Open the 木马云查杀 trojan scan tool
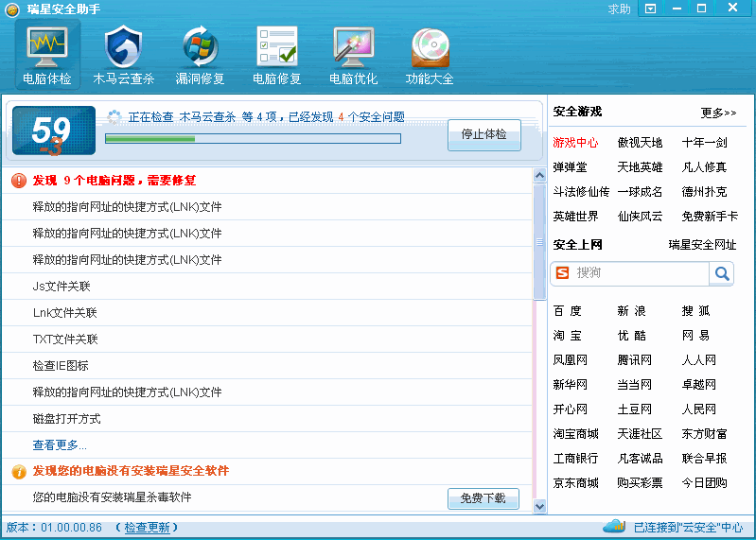 pyautogui.click(x=123, y=55)
